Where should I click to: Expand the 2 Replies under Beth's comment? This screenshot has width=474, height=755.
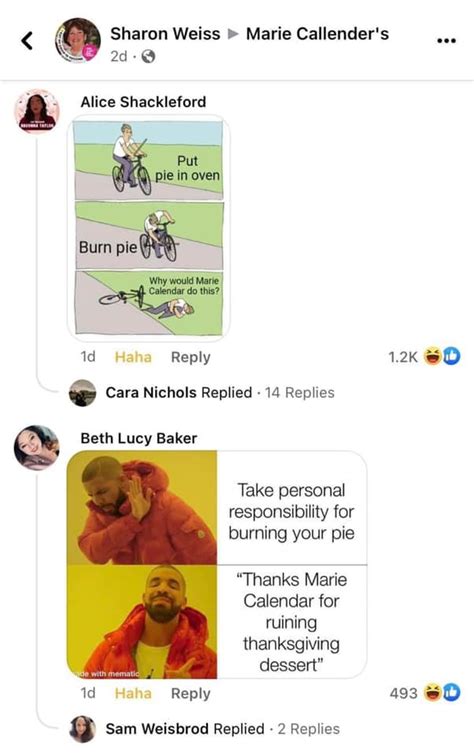pos(308,729)
